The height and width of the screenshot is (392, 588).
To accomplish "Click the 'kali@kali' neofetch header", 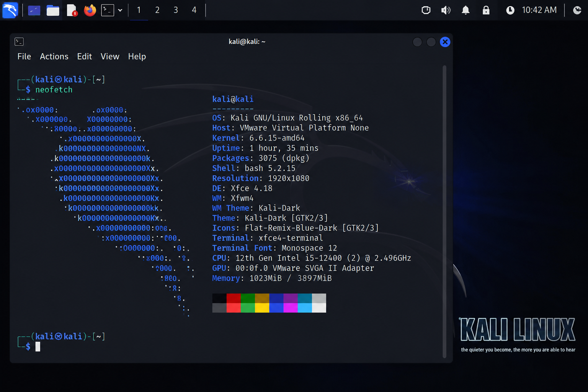I will point(233,99).
